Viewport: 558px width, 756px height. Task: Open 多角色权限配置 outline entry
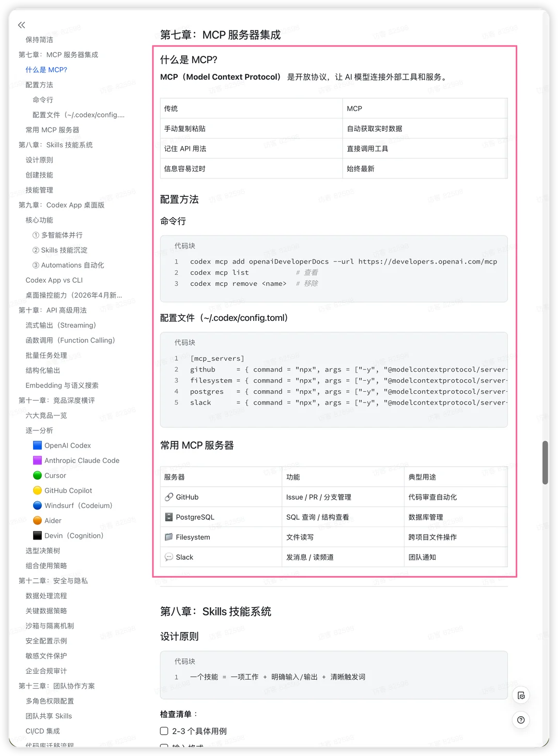tap(50, 701)
